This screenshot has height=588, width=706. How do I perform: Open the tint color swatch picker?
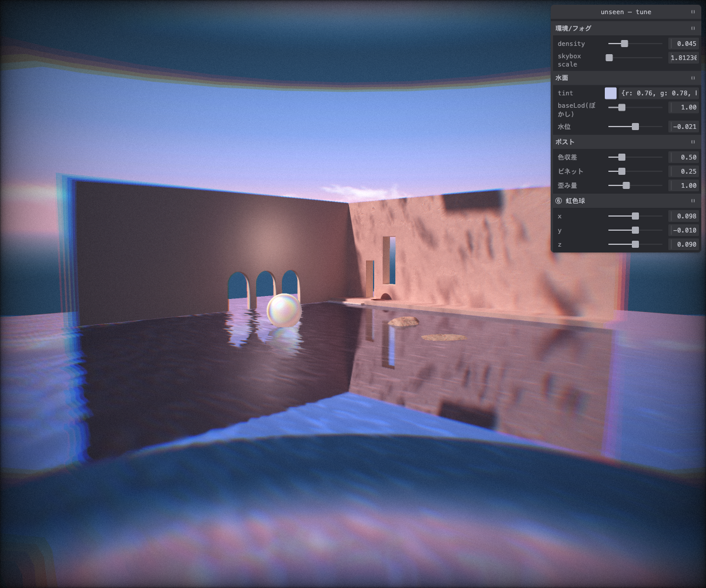[611, 93]
